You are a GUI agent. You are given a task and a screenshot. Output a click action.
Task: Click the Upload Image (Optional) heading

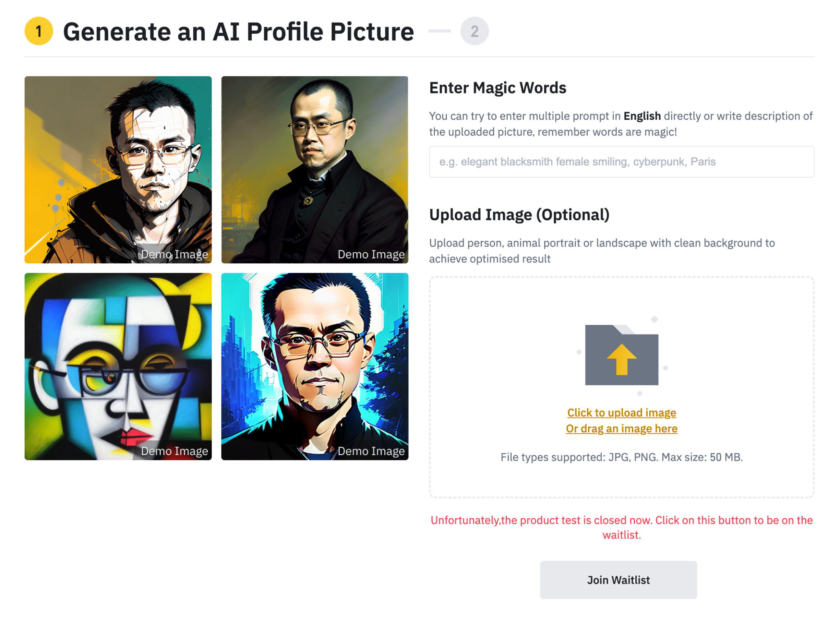click(x=519, y=214)
